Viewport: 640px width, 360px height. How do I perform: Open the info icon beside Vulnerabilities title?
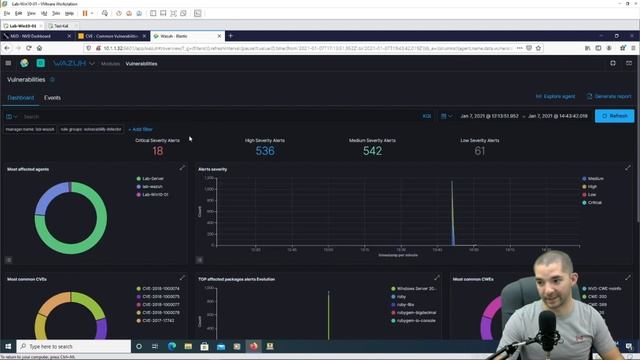pyautogui.click(x=52, y=80)
